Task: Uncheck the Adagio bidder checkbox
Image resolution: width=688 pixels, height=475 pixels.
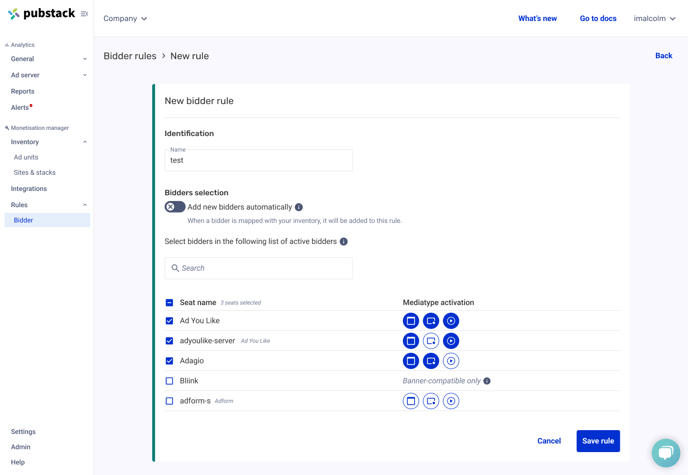Action: [170, 361]
